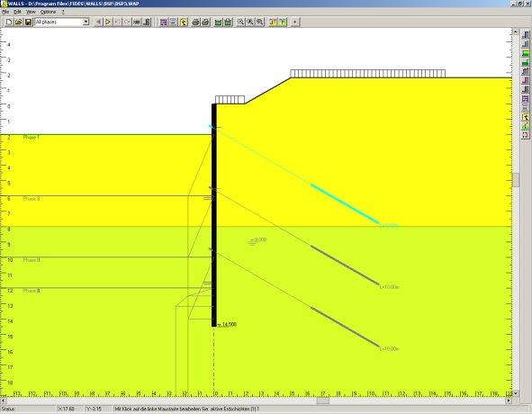Click the top wall icon in right sidebar
The width and height of the screenshot is (532, 414).
point(526,35)
